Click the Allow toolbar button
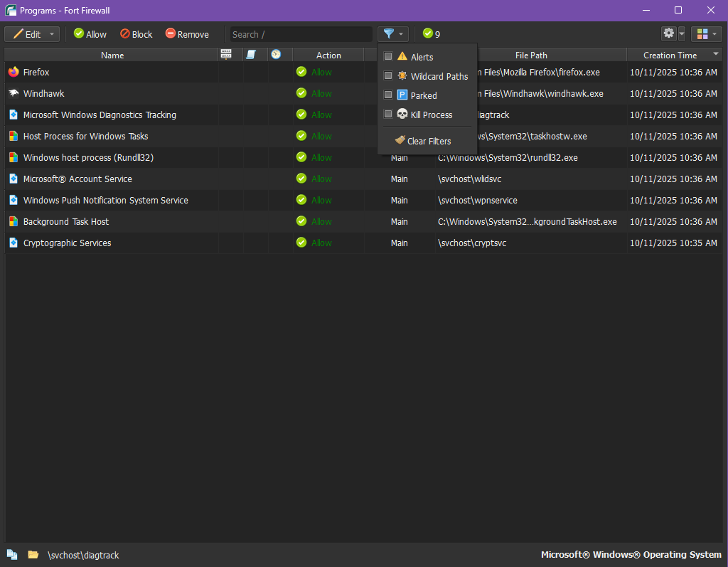This screenshot has height=567, width=728. [x=90, y=34]
